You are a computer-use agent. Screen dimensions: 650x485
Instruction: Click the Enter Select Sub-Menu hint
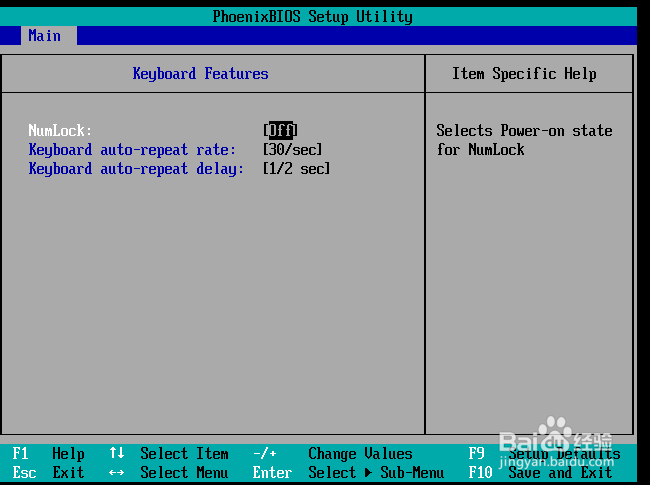pos(348,473)
